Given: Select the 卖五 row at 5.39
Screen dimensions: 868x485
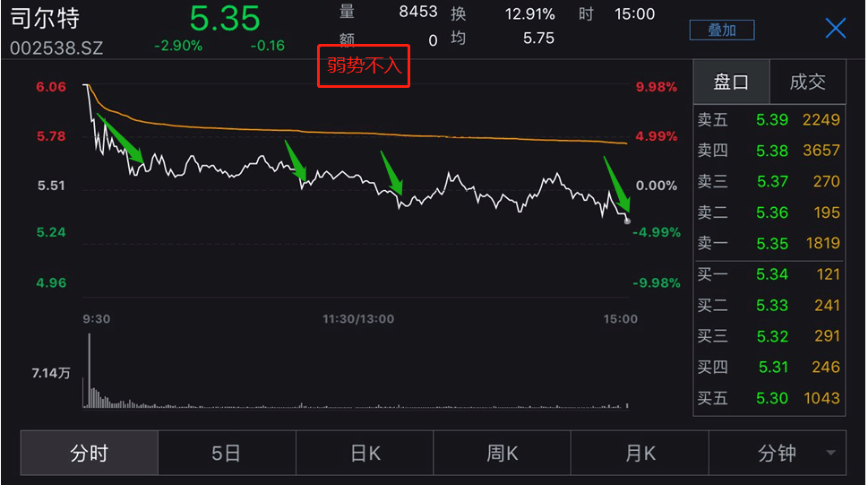Looking at the screenshot, I should tap(769, 120).
